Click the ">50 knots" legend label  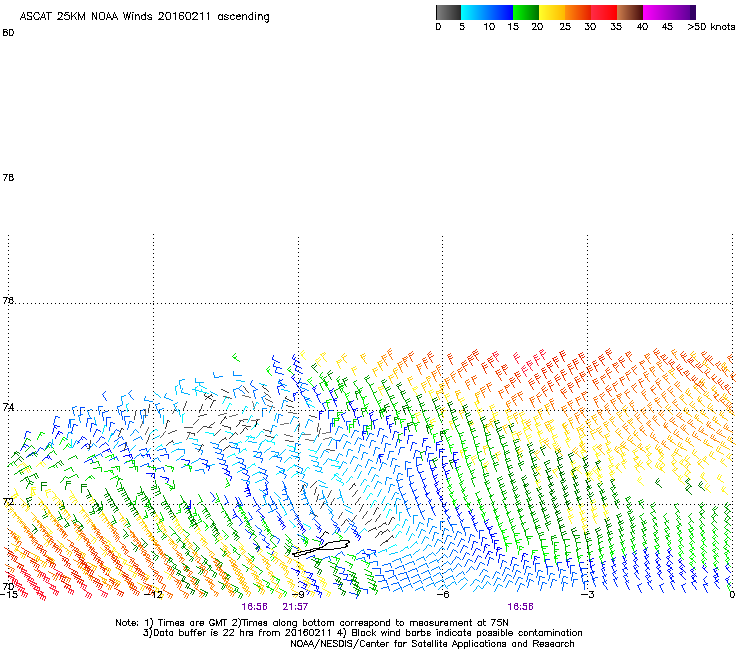tap(711, 27)
